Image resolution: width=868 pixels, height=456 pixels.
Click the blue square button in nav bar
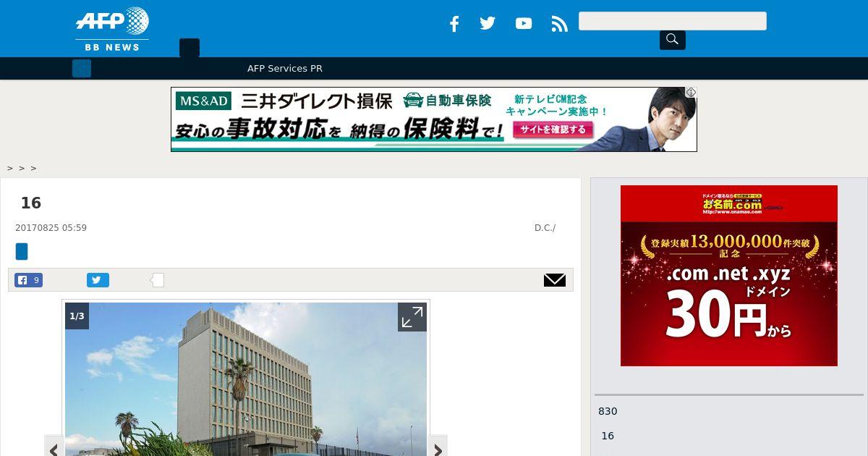tap(82, 68)
